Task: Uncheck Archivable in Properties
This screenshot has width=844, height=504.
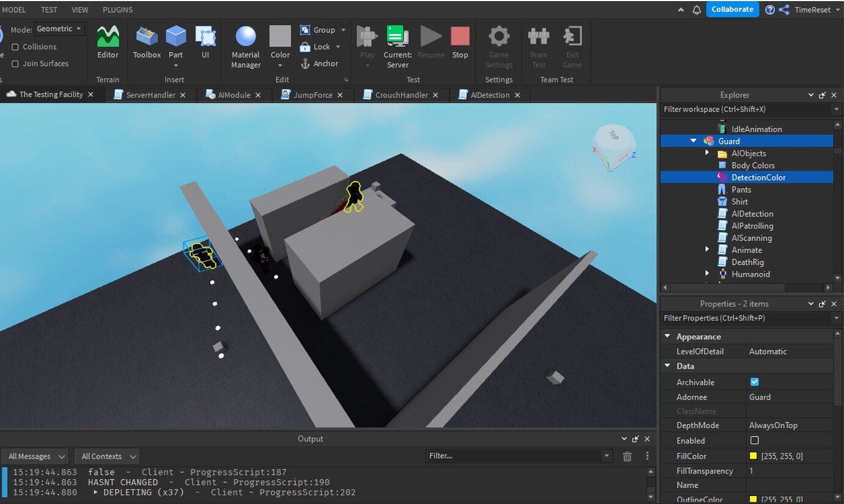Action: (x=754, y=382)
